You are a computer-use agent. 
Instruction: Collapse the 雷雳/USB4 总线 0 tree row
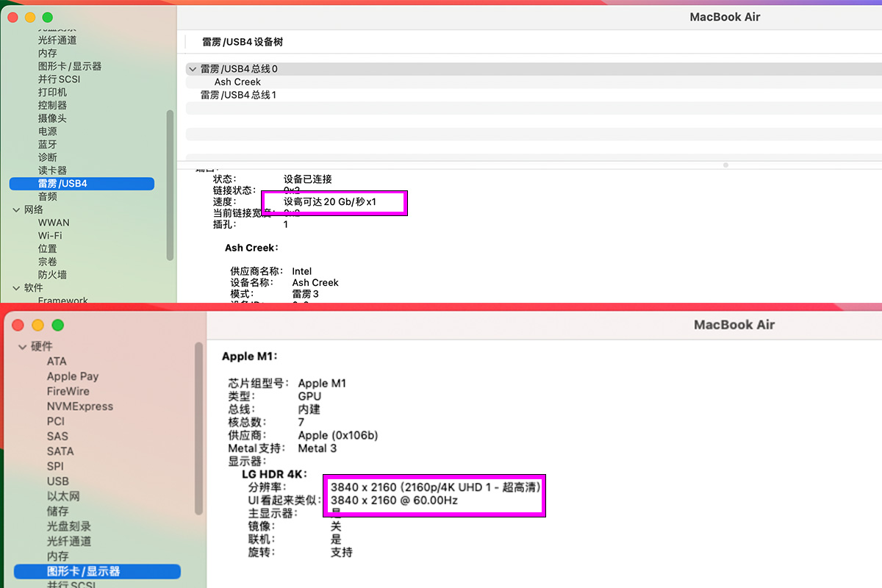[x=193, y=69]
